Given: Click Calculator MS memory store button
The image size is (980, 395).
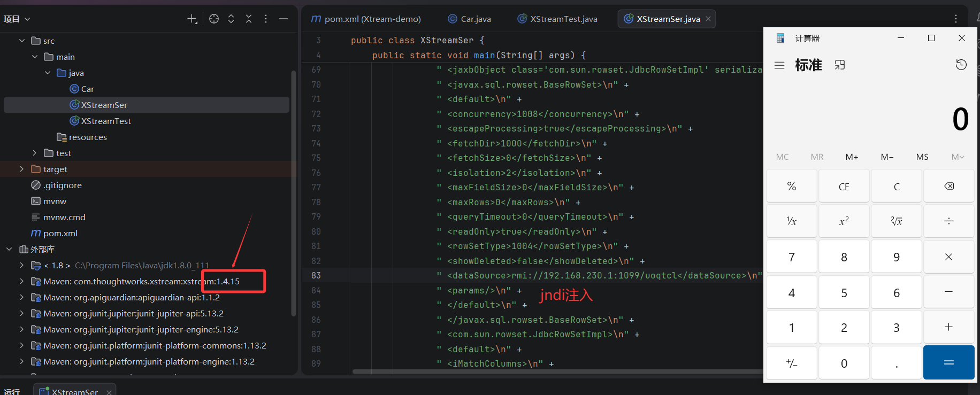Looking at the screenshot, I should pos(922,157).
